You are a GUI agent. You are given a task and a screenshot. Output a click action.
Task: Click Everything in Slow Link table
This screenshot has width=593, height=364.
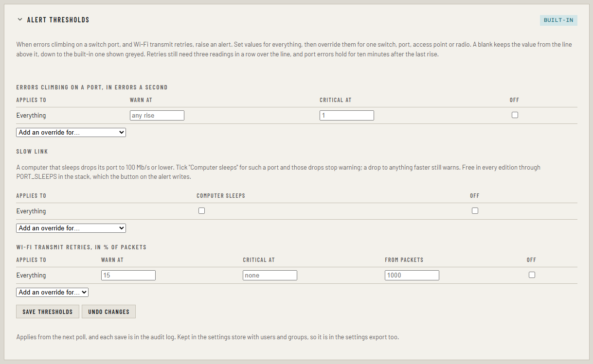(31, 211)
